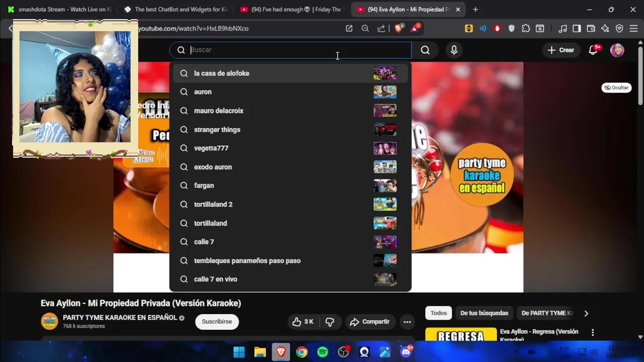Image resolution: width=644 pixels, height=362 pixels.
Task: Switch to I've had enough Friday tab
Action: pos(292,10)
